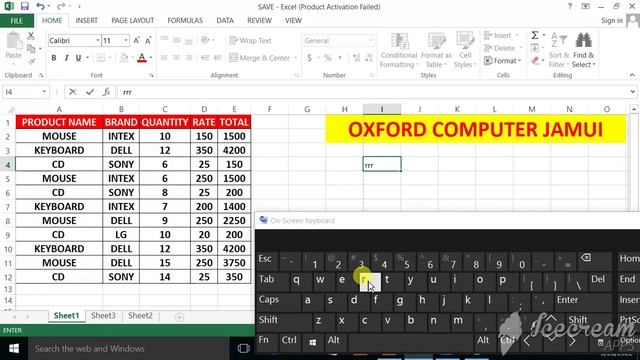Apply the red font color A
This screenshot has height=360, width=640.
142,58
